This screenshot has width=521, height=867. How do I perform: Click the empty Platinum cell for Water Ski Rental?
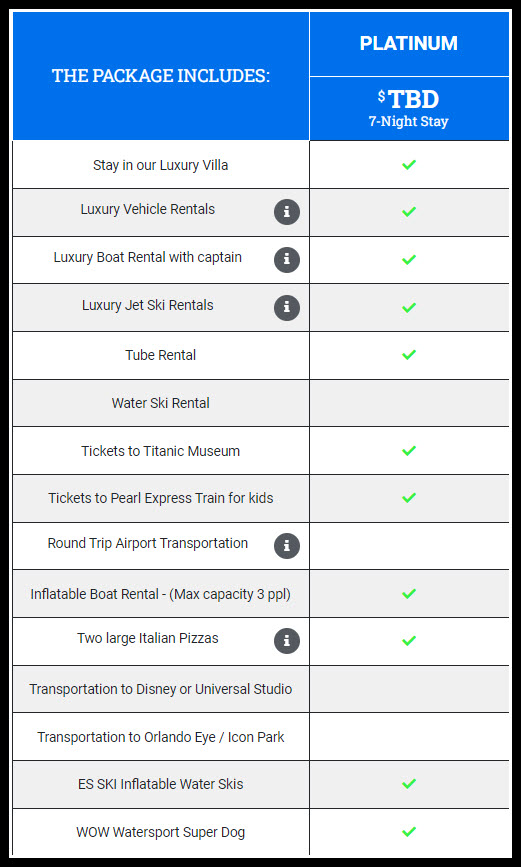click(409, 403)
